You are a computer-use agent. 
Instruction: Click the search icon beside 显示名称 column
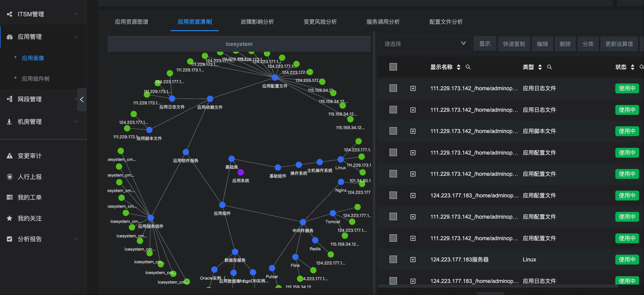pos(468,67)
